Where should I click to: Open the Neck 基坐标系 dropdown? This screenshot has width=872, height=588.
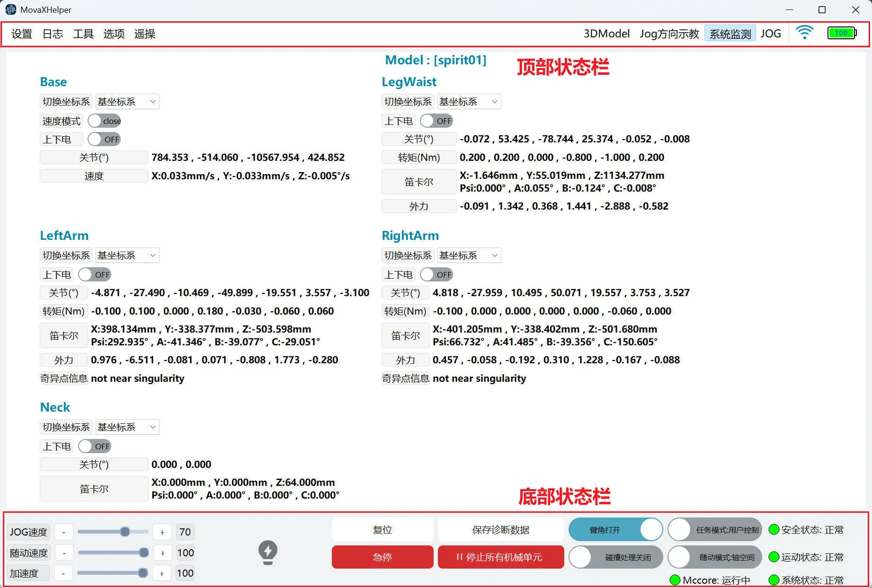point(127,427)
